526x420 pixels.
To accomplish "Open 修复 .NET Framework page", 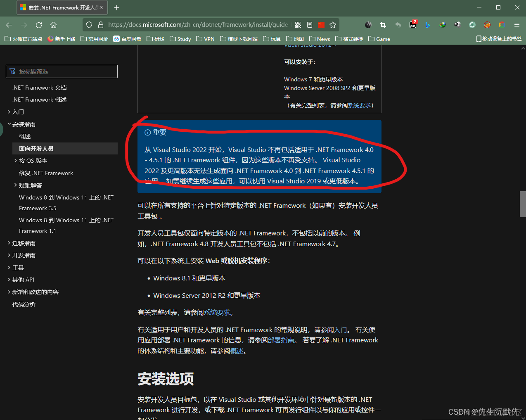I will pos(46,173).
